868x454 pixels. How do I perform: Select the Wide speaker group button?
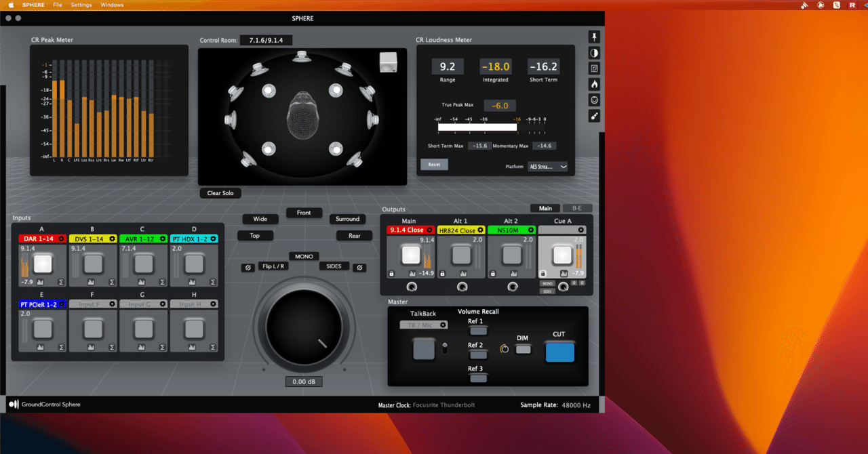click(260, 219)
